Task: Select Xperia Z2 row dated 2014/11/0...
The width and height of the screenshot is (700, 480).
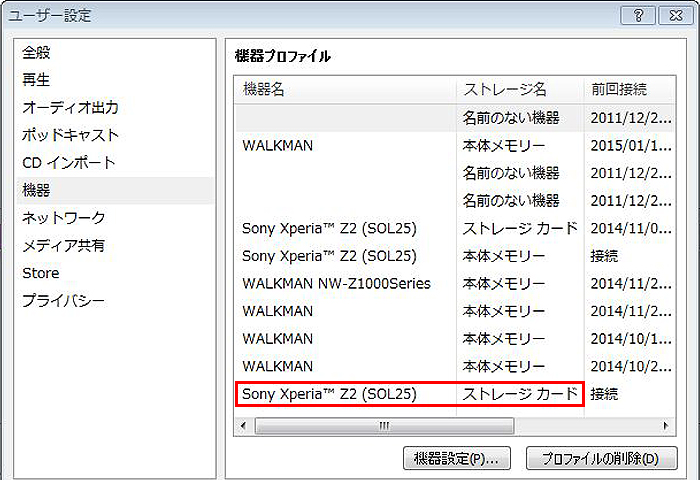Action: [454, 229]
